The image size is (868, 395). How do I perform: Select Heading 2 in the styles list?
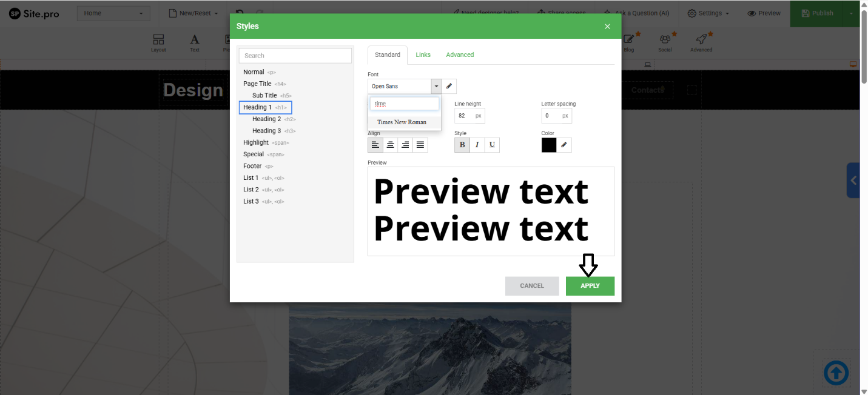[x=267, y=119]
